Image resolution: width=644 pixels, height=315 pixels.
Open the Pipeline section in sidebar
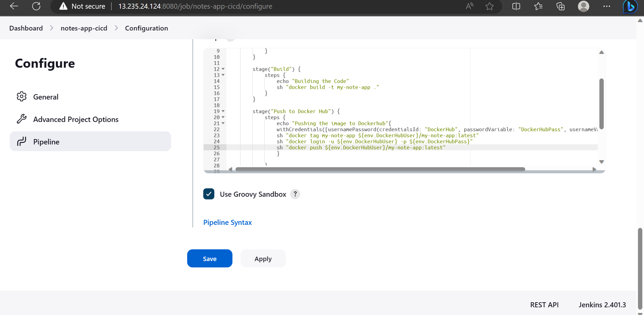47,141
